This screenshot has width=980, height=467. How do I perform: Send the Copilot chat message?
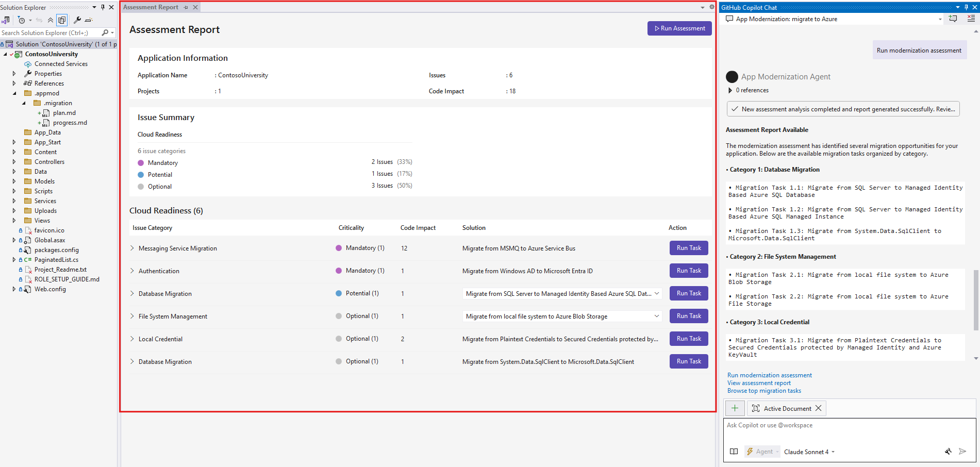(963, 452)
